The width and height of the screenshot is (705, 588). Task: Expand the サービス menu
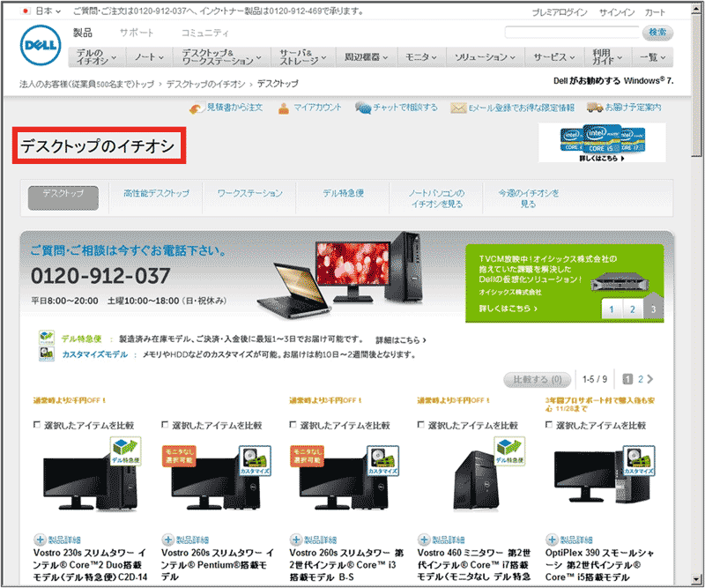coord(554,57)
